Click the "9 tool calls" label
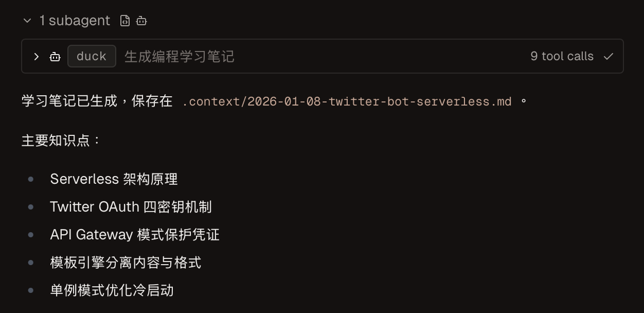This screenshot has width=644, height=313. click(x=562, y=57)
